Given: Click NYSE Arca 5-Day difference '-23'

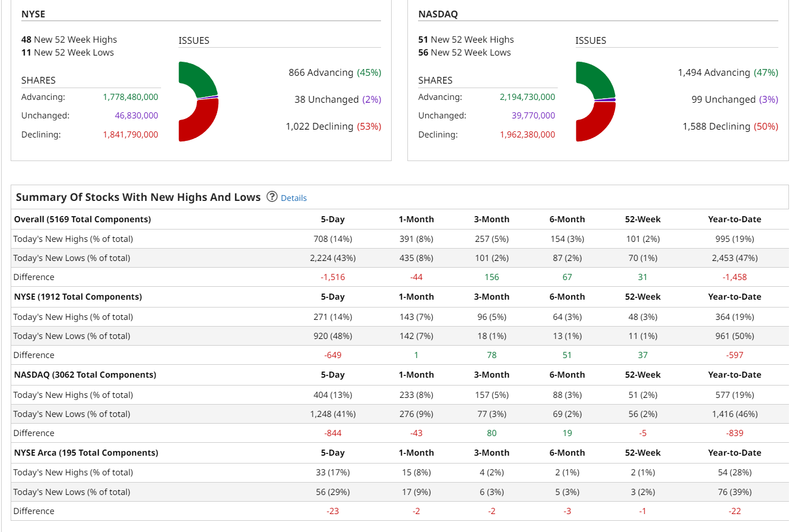Looking at the screenshot, I should pos(333,511).
